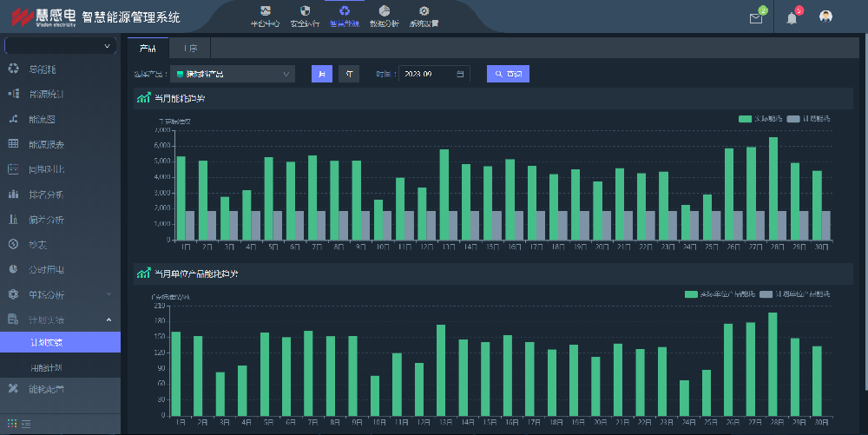Open the notification bell alerts
This screenshot has height=435, width=868.
click(x=792, y=18)
